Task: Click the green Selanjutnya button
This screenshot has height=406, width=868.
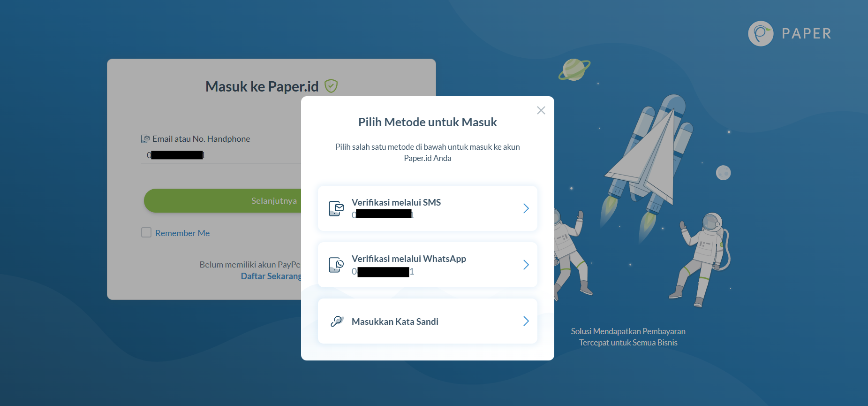Action: coord(223,201)
